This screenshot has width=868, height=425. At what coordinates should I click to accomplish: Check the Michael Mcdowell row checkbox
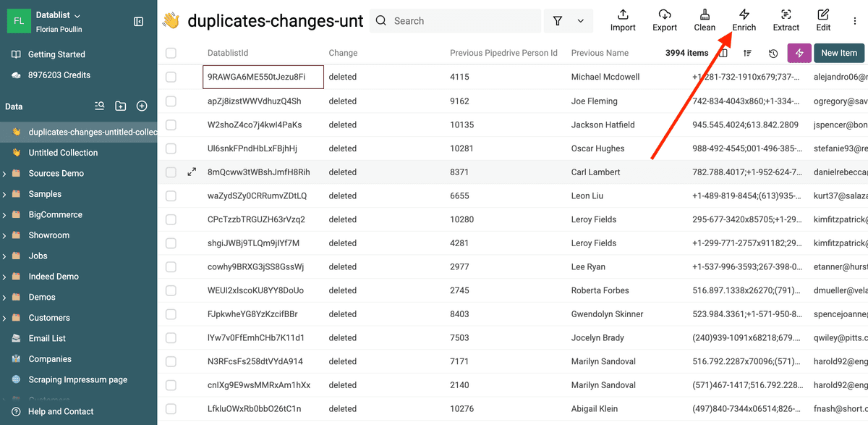click(x=171, y=77)
